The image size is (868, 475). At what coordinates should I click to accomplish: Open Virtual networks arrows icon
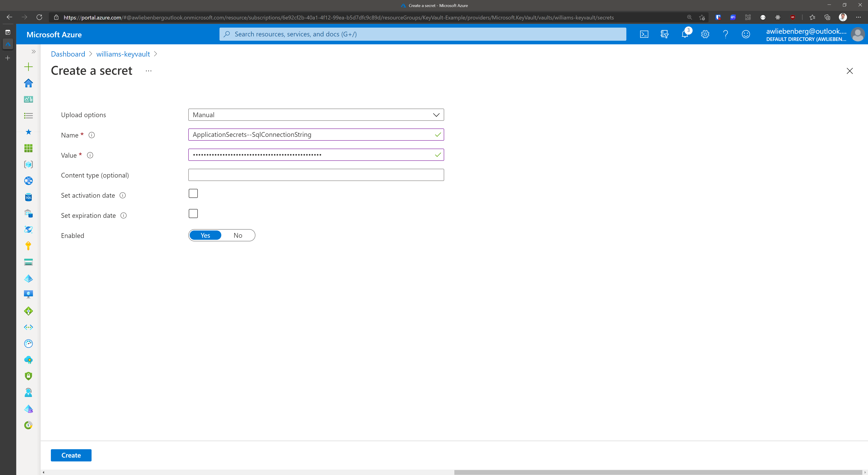pyautogui.click(x=28, y=327)
